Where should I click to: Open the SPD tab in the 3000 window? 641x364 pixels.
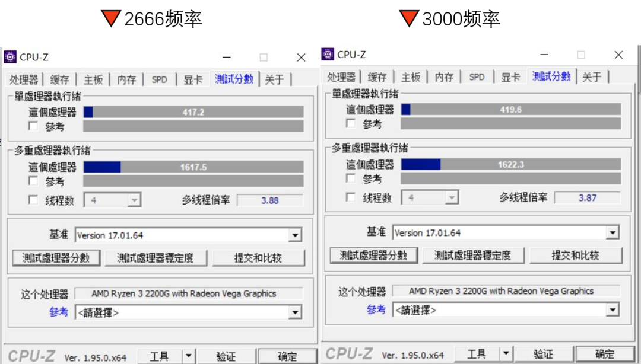coord(477,77)
